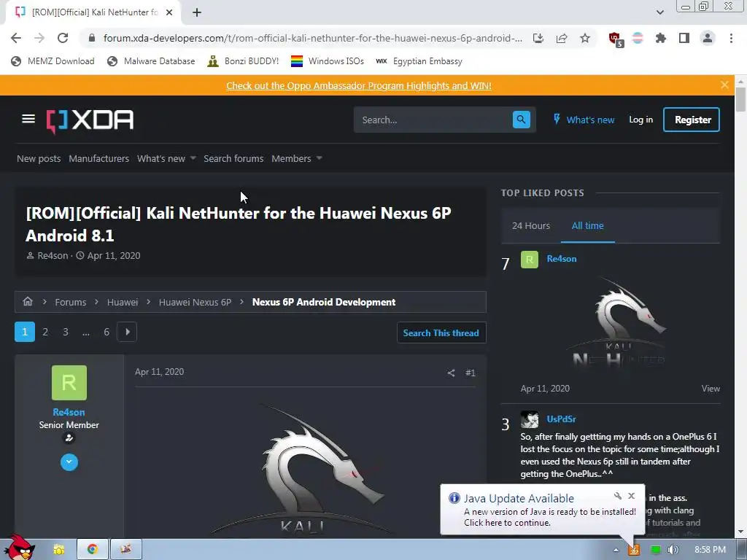Click thread author Re4son under title
Screen dimensions: 747x560
point(53,256)
